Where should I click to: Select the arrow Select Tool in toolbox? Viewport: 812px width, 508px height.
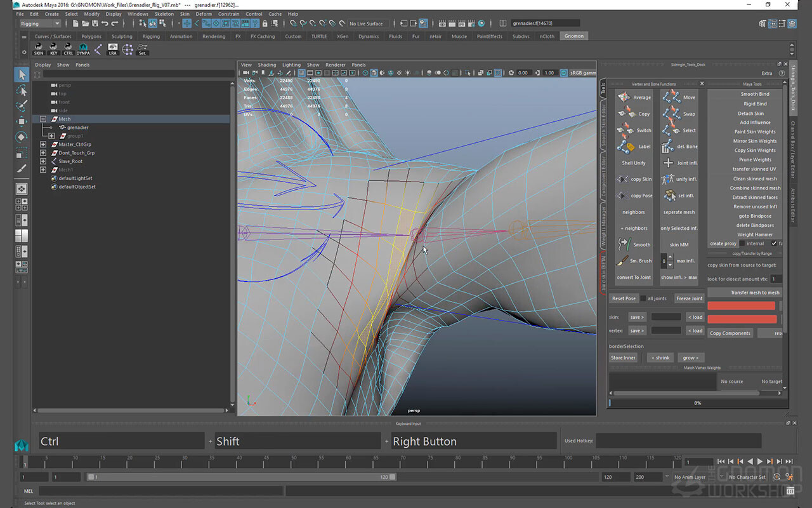point(21,75)
